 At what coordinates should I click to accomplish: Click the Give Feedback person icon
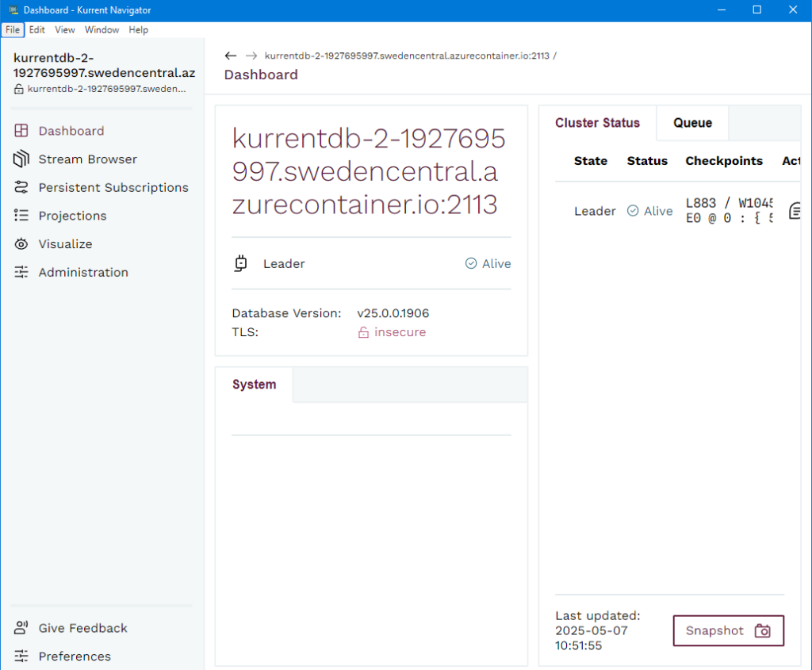tap(21, 627)
